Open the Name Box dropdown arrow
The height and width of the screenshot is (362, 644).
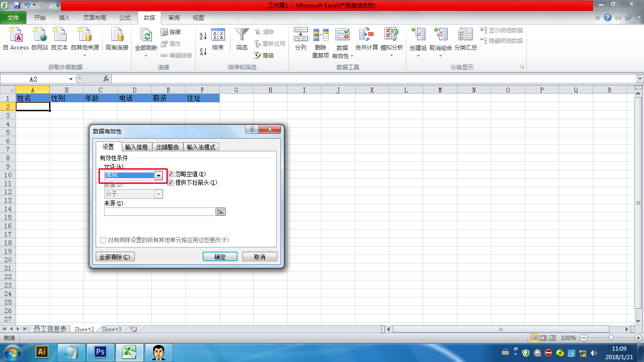pos(71,78)
